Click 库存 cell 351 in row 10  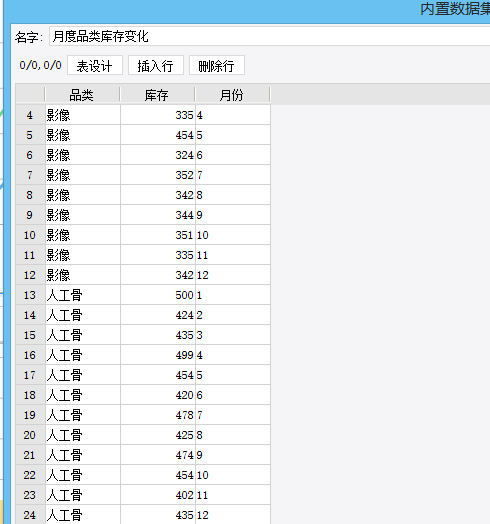click(158, 235)
